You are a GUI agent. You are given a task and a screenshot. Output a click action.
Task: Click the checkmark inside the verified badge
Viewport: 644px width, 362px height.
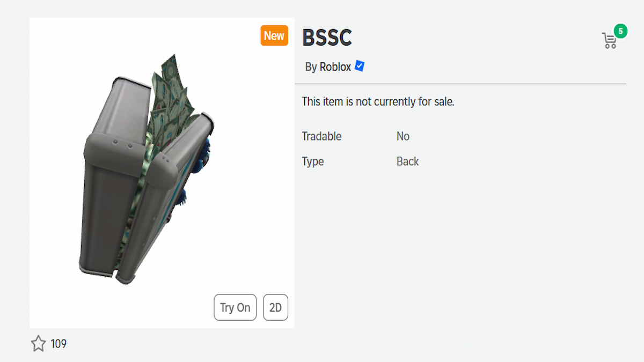point(360,66)
